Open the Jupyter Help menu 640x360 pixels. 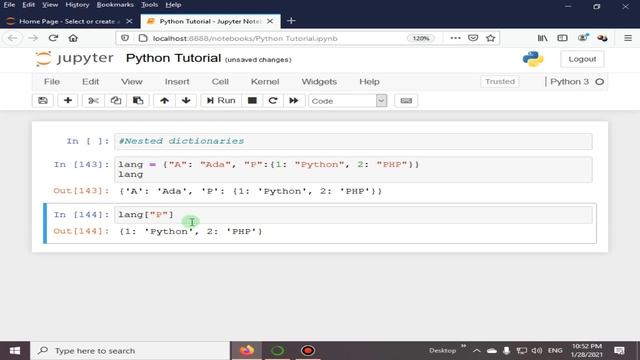tap(369, 82)
